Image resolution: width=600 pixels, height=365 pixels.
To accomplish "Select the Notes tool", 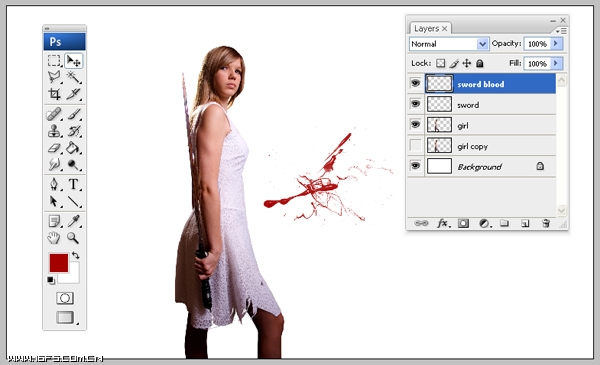I will pyautogui.click(x=54, y=221).
